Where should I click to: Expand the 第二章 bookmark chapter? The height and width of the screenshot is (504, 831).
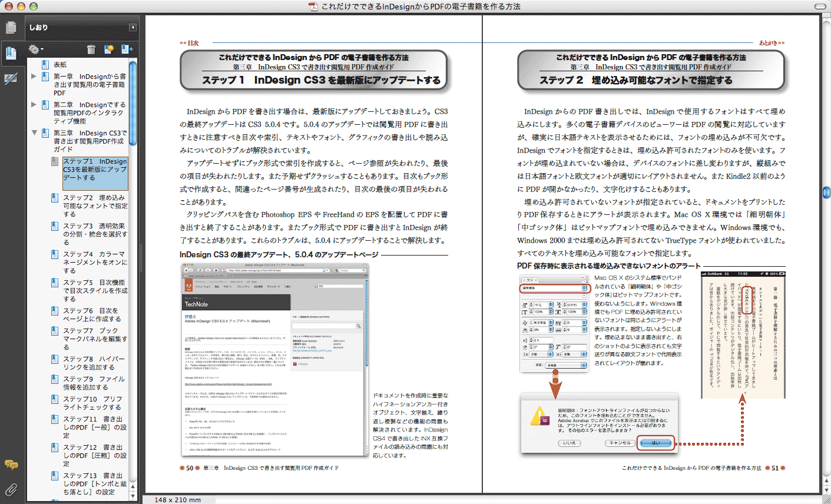tap(34, 105)
